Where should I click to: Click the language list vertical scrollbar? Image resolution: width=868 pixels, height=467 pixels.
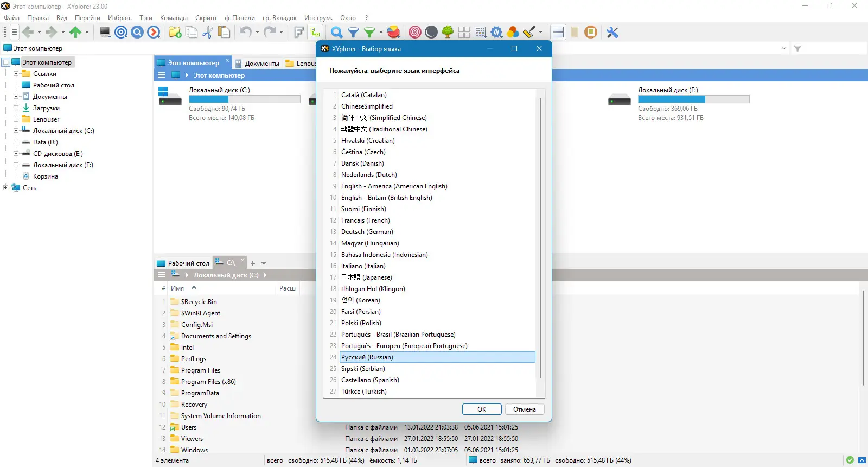pyautogui.click(x=540, y=238)
